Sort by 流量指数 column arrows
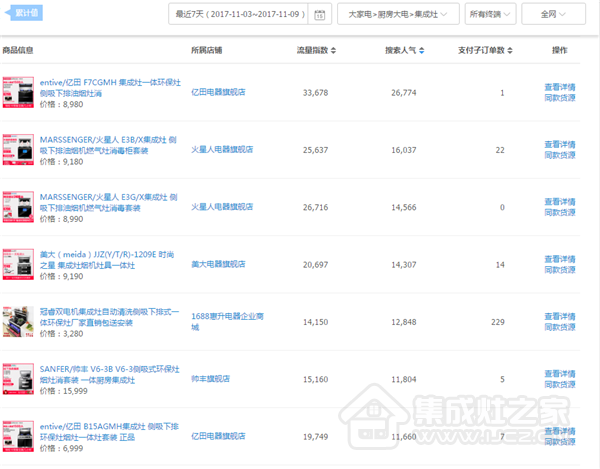 click(x=333, y=50)
